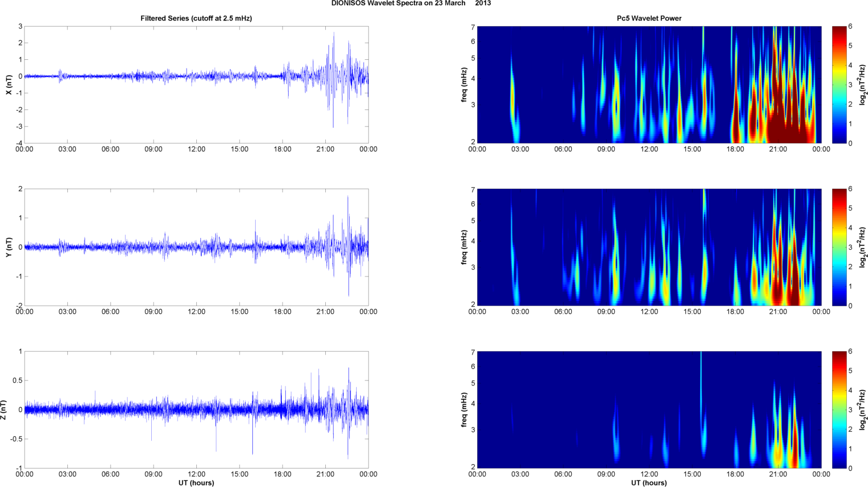Screen dimensions: 868x487
Task: Click the X component filtered time series plot
Action: coord(196,84)
